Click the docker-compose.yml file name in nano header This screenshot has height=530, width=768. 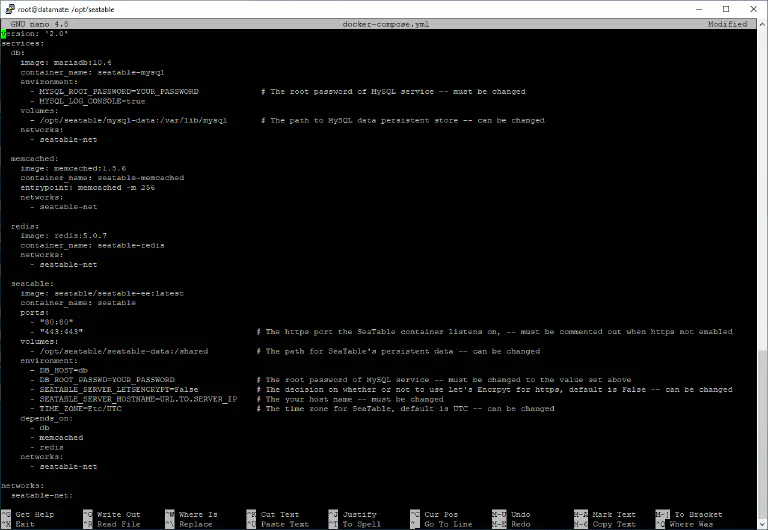[x=385, y=24]
